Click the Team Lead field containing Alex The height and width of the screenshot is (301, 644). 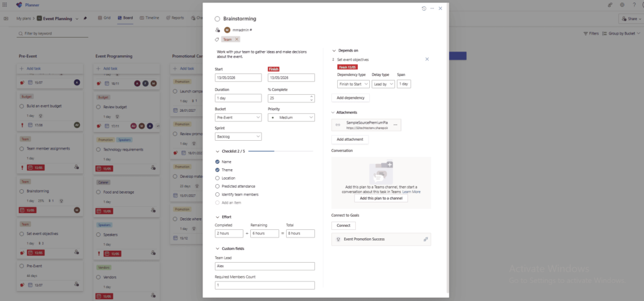[x=265, y=266]
